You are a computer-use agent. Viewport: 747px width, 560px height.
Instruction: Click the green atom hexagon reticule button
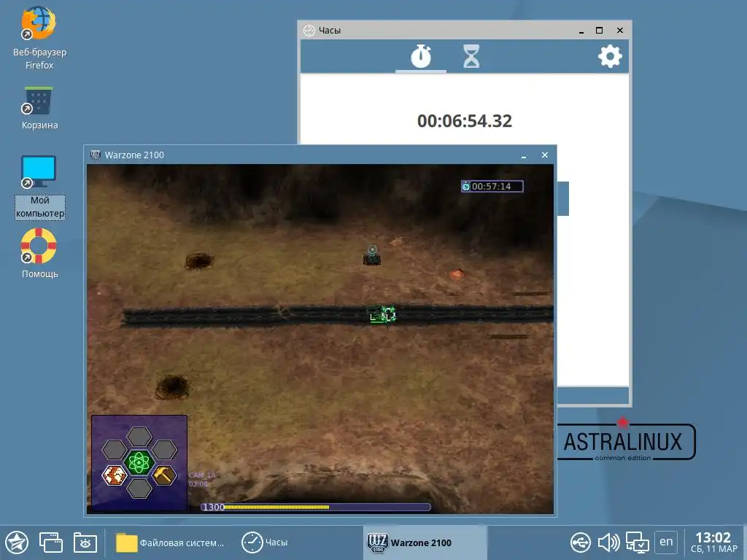139,462
